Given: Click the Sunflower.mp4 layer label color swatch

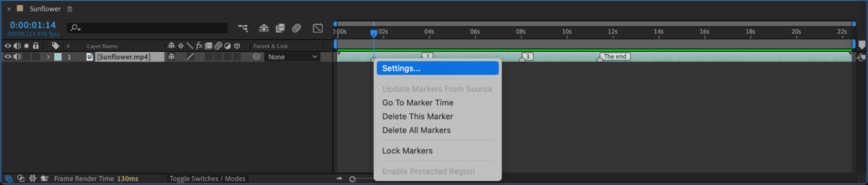Looking at the screenshot, I should coord(58,57).
